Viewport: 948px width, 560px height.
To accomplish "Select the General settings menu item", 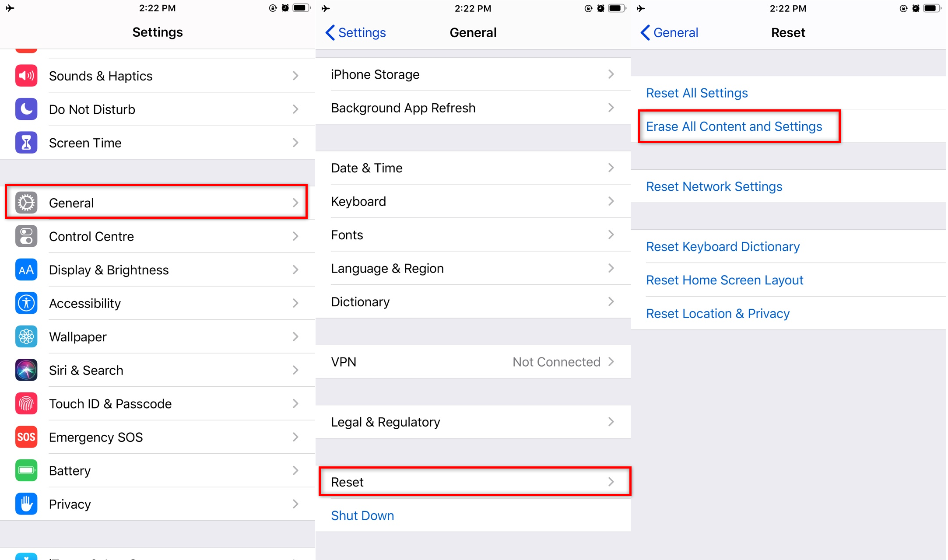I will coord(157,203).
